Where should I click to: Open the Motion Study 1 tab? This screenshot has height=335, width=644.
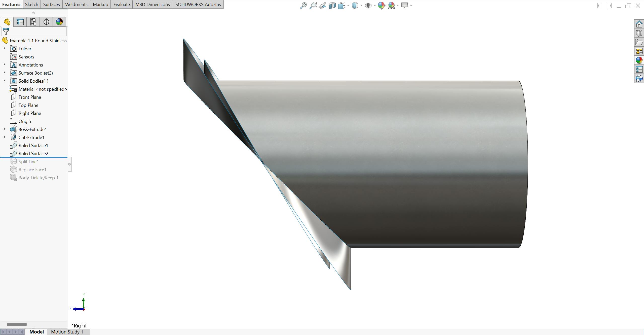point(67,332)
